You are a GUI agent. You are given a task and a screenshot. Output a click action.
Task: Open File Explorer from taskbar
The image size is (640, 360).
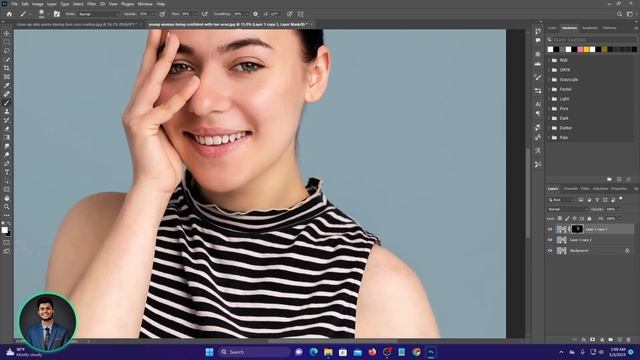click(328, 352)
